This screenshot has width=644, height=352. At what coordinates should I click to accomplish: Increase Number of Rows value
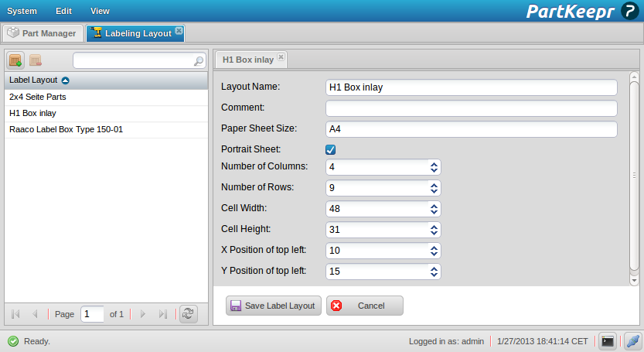pos(434,185)
